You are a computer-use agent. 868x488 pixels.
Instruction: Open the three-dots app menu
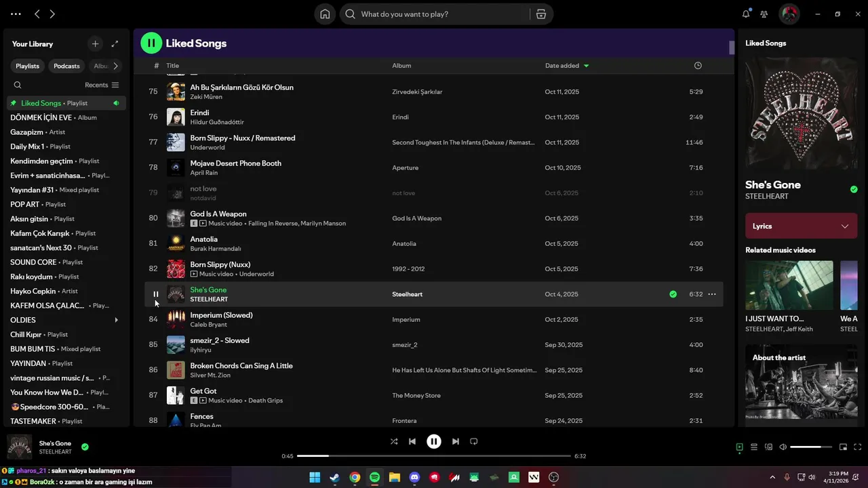tap(16, 14)
